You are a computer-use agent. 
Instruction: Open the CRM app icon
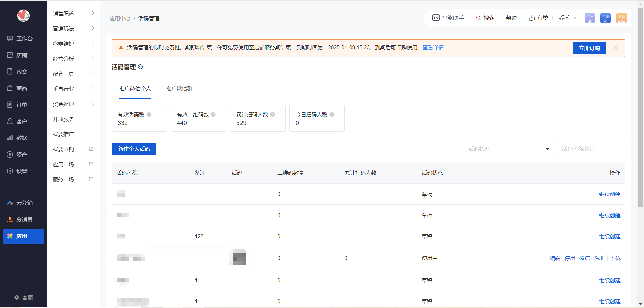pyautogui.click(x=590, y=18)
